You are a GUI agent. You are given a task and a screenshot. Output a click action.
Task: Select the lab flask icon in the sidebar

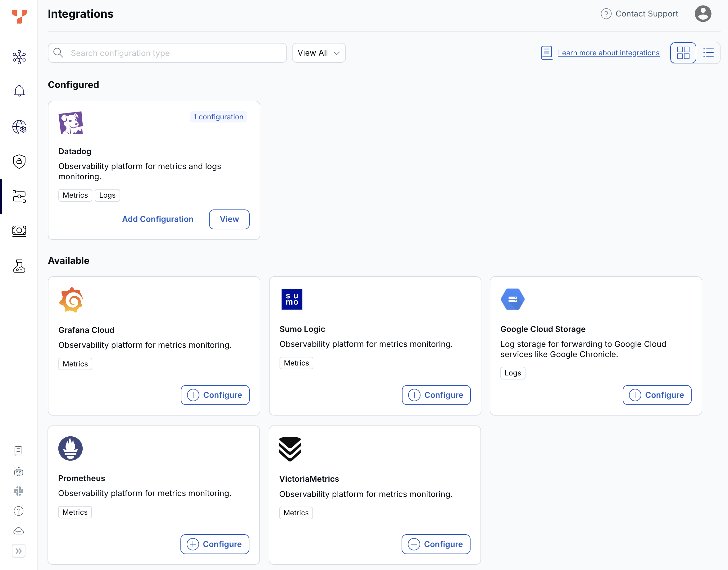tap(19, 266)
